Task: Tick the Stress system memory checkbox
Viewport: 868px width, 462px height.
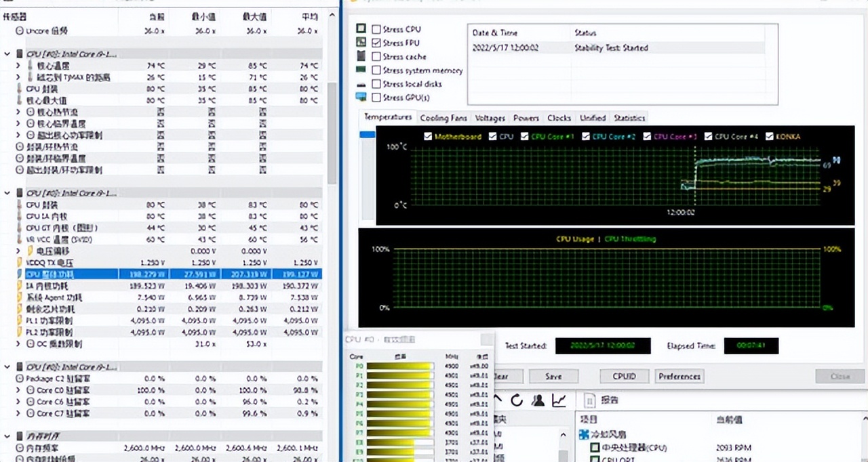Action: point(376,70)
